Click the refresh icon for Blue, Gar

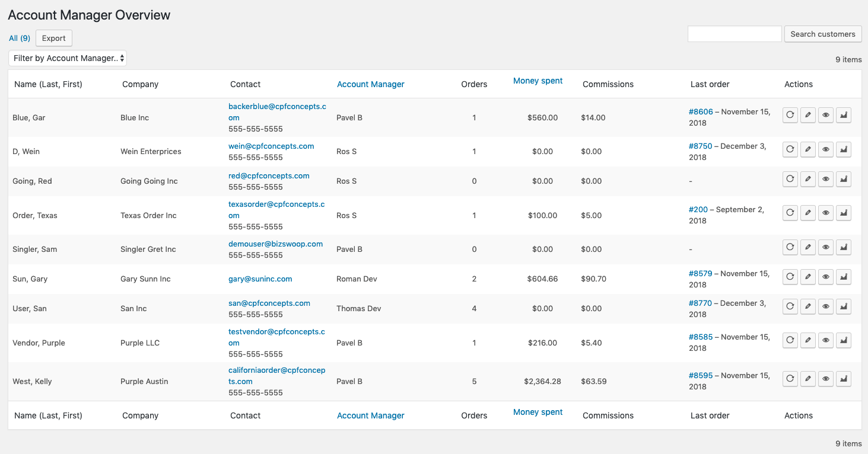[790, 116]
